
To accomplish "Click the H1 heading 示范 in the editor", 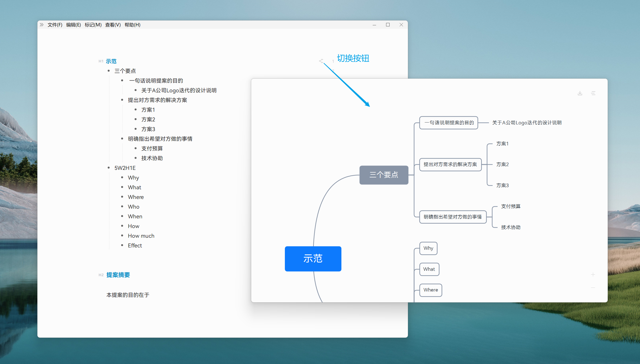I will tap(111, 61).
